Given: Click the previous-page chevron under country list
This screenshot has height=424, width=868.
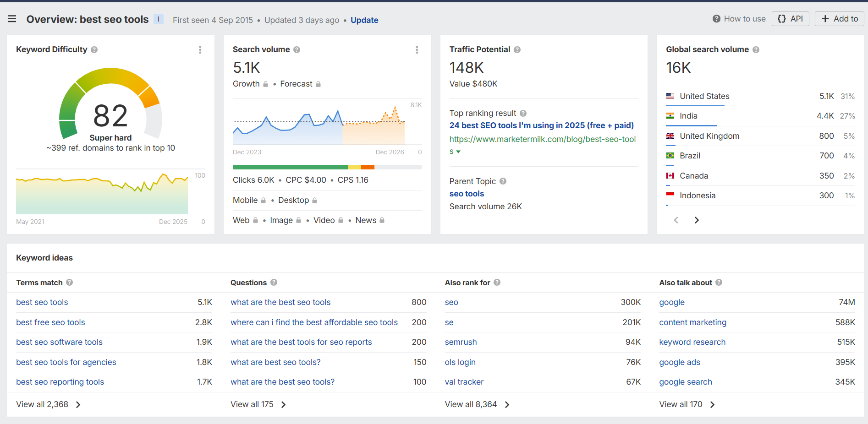Looking at the screenshot, I should click(x=676, y=220).
